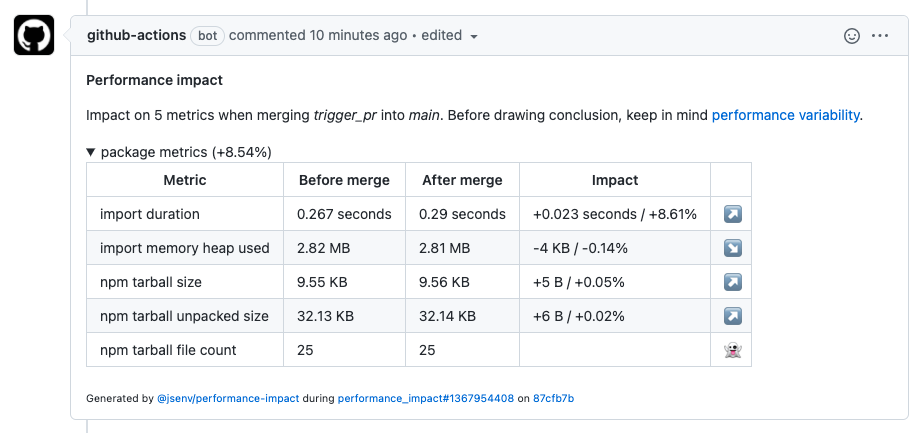Collapse the package metrics section
Image resolution: width=924 pixels, height=433 pixels.
179,153
